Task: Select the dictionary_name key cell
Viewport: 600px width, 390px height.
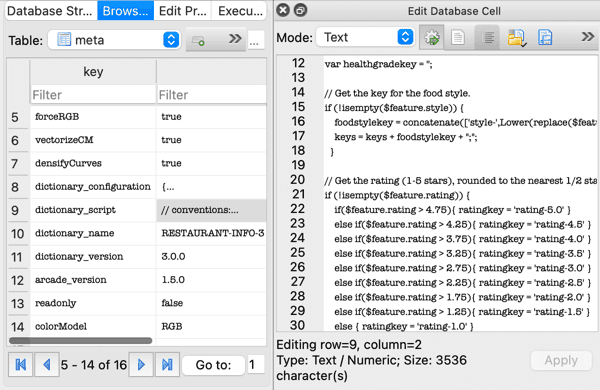Action: point(93,233)
